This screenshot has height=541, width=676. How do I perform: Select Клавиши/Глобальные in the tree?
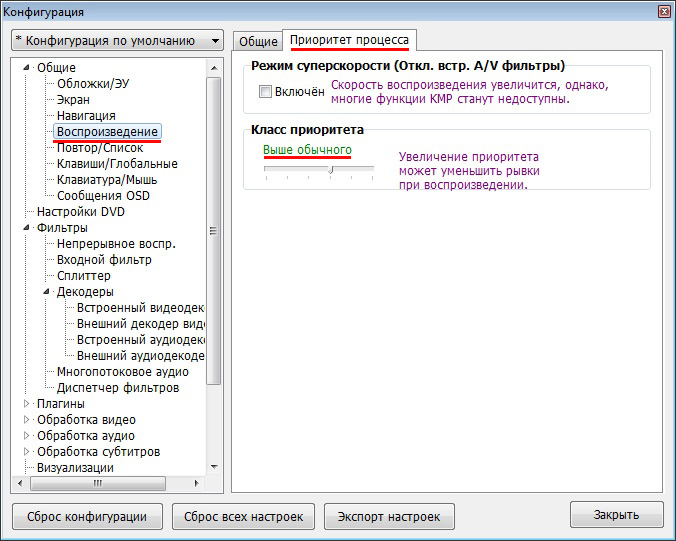pos(117,163)
